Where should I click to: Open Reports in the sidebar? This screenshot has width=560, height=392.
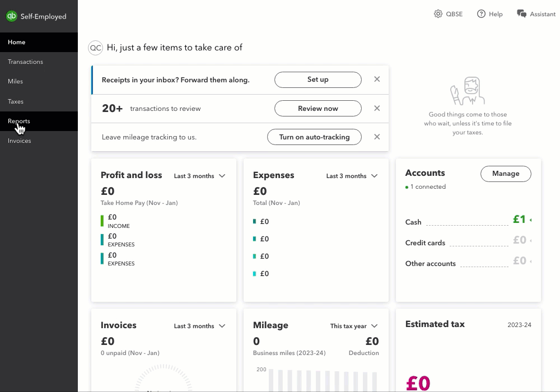[x=39, y=121]
